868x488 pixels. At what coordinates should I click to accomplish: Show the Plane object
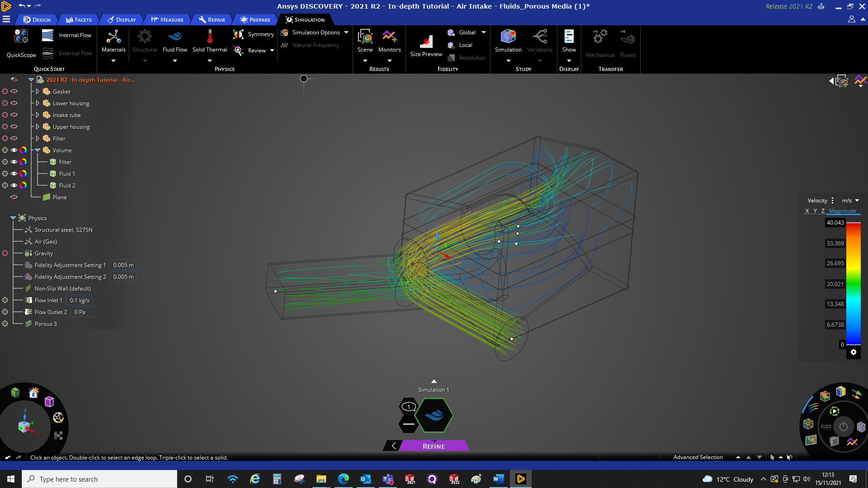point(14,197)
